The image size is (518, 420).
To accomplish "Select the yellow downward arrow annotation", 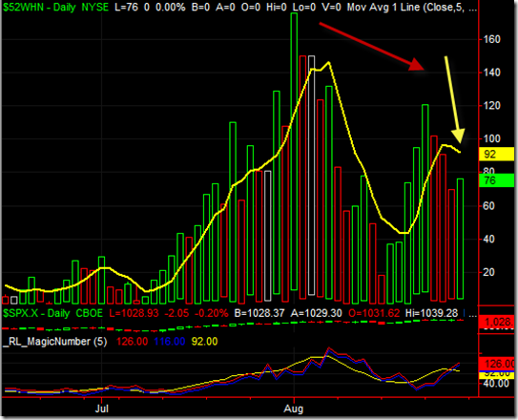I will click(455, 99).
